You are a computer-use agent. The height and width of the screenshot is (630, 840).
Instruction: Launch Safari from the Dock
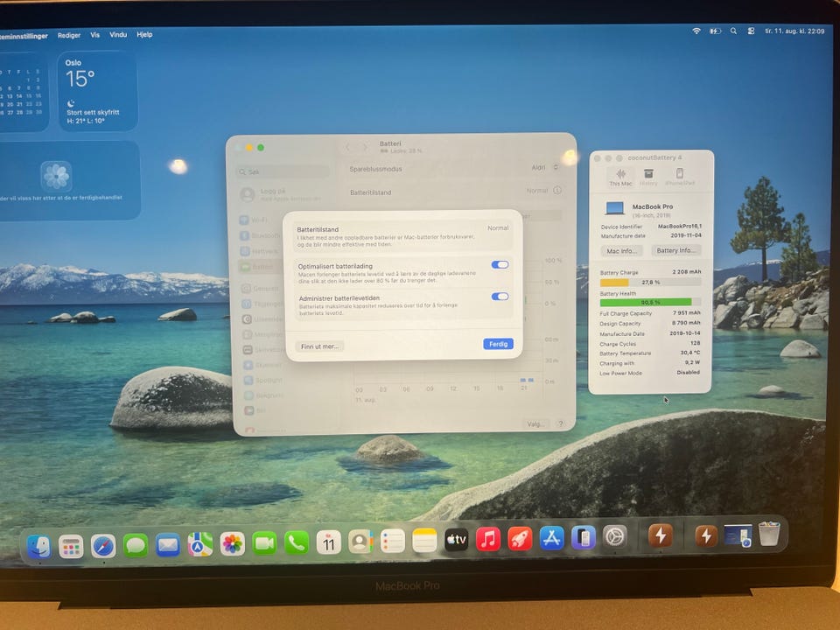coord(103,546)
